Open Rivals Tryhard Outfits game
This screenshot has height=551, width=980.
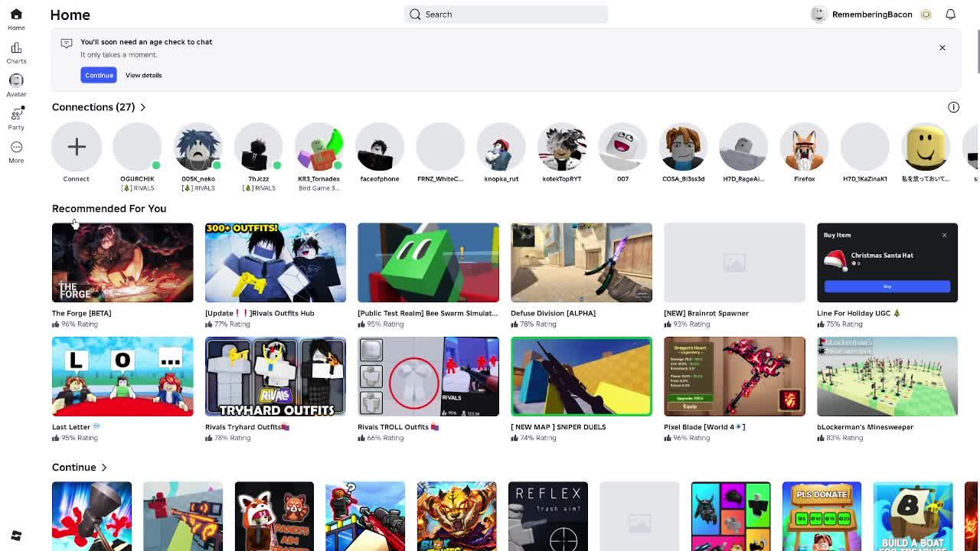click(276, 377)
